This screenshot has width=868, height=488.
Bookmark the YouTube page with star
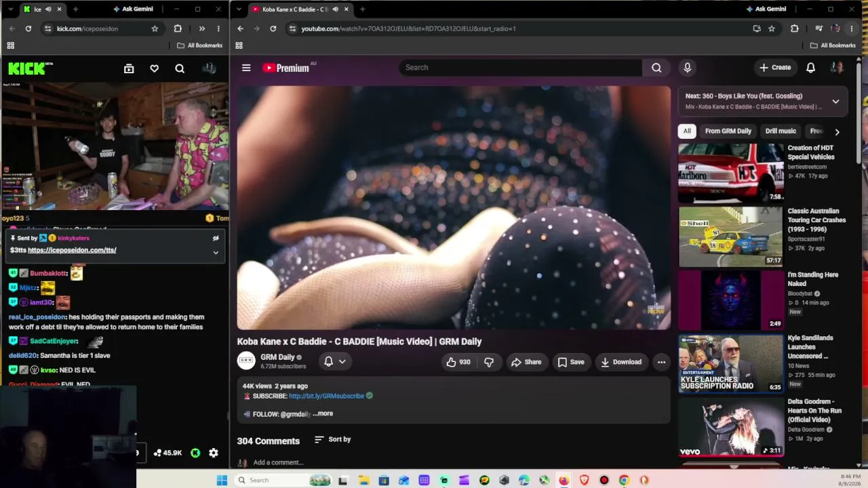pos(772,28)
